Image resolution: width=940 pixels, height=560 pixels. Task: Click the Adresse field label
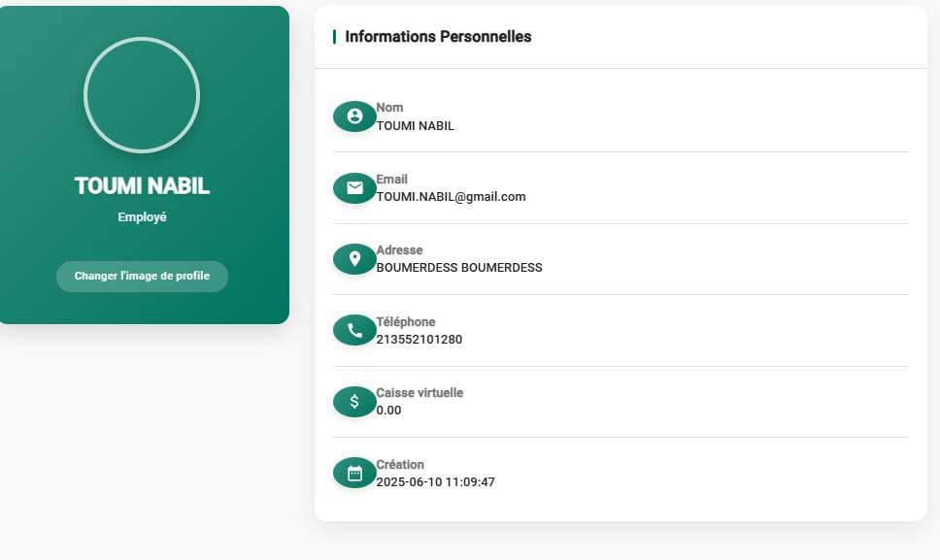(x=399, y=250)
